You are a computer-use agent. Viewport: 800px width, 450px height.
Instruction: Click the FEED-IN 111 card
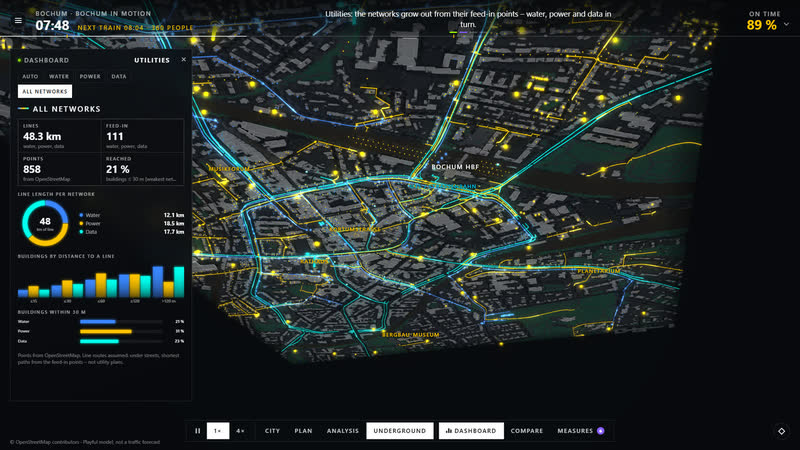[142, 136]
